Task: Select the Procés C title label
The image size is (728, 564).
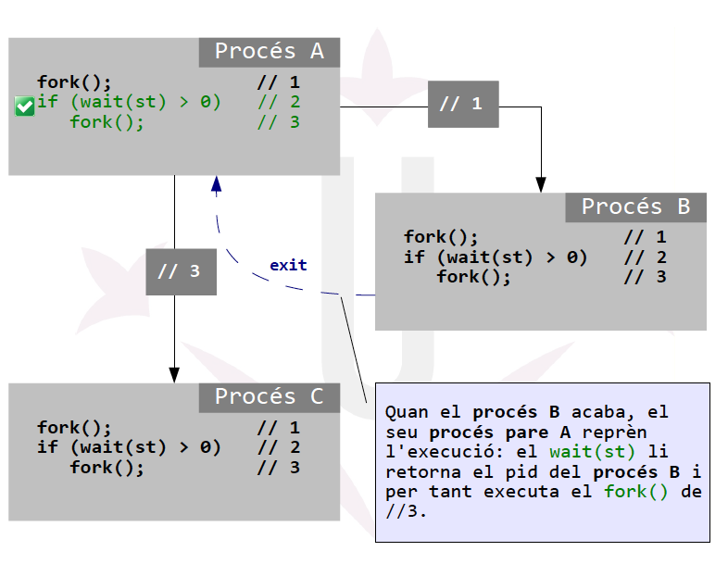Action: tap(269, 397)
